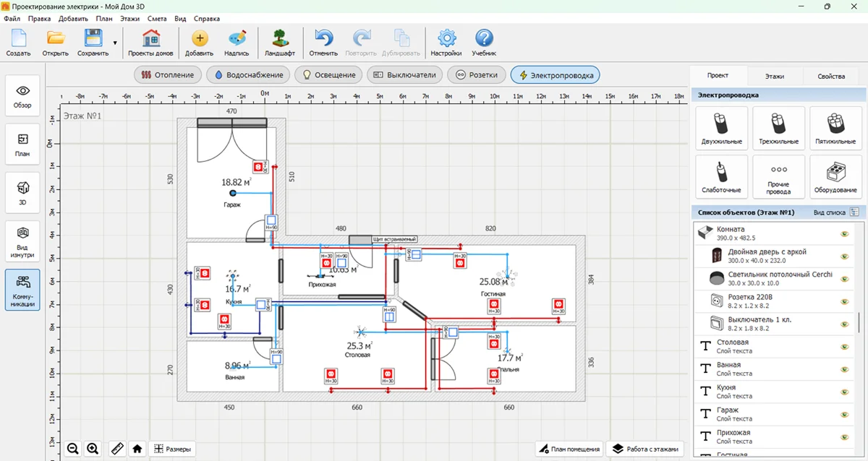868x461 pixels.
Task: Open the Этажи menu
Action: coord(130,18)
